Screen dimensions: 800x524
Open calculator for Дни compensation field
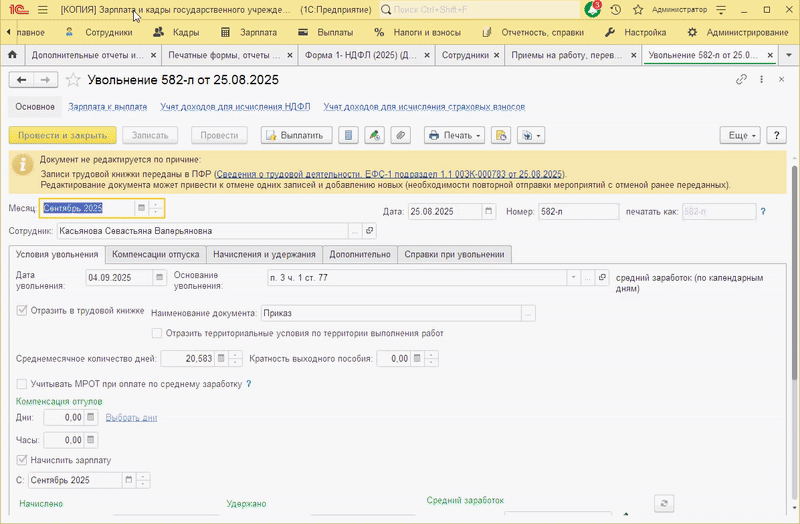pyautogui.click(x=90, y=417)
